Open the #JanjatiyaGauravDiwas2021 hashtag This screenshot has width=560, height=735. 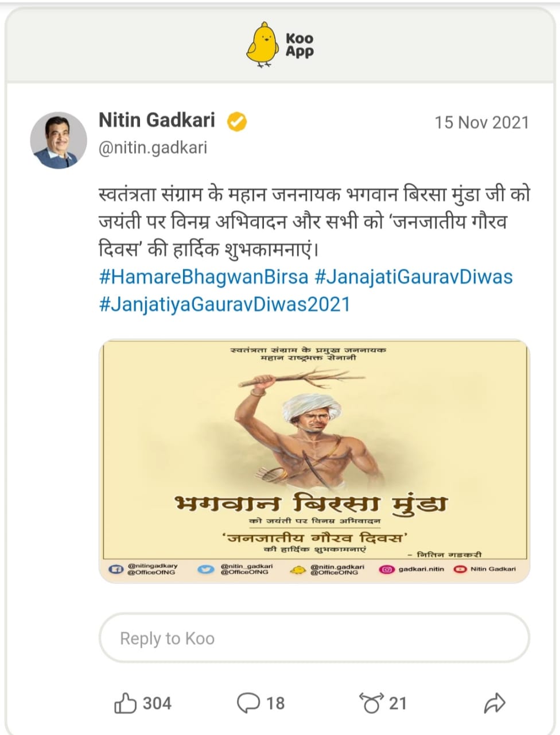pos(224,304)
